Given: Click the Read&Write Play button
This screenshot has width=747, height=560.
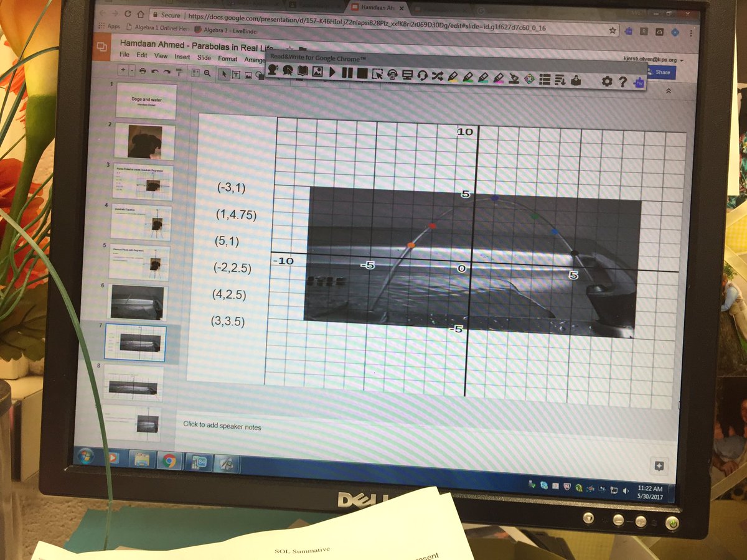Looking at the screenshot, I should pyautogui.click(x=332, y=72).
